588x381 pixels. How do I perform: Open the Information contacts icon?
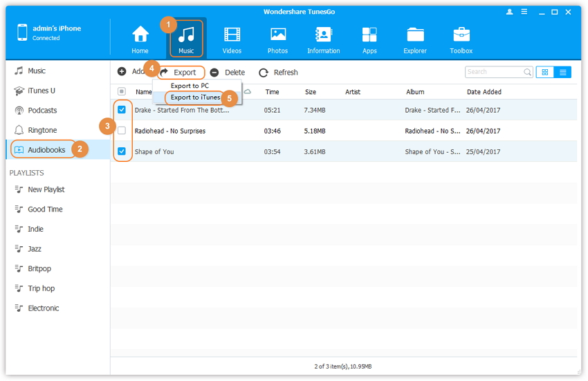pyautogui.click(x=323, y=39)
